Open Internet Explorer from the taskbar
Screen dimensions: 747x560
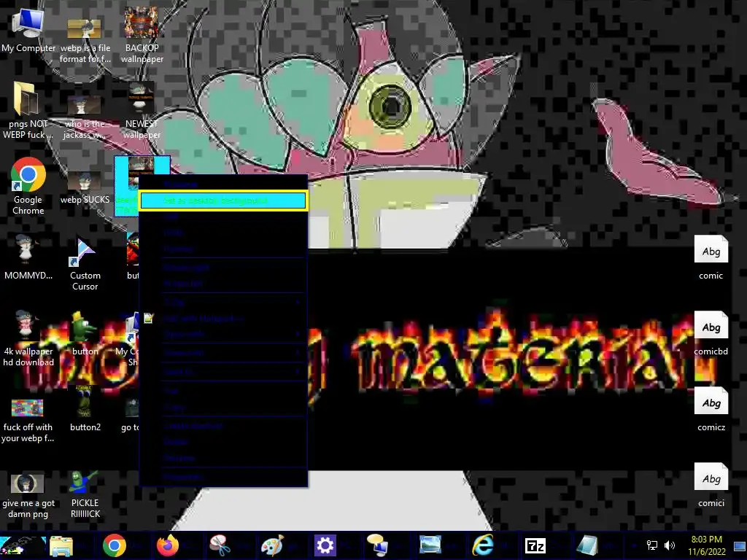(483, 545)
